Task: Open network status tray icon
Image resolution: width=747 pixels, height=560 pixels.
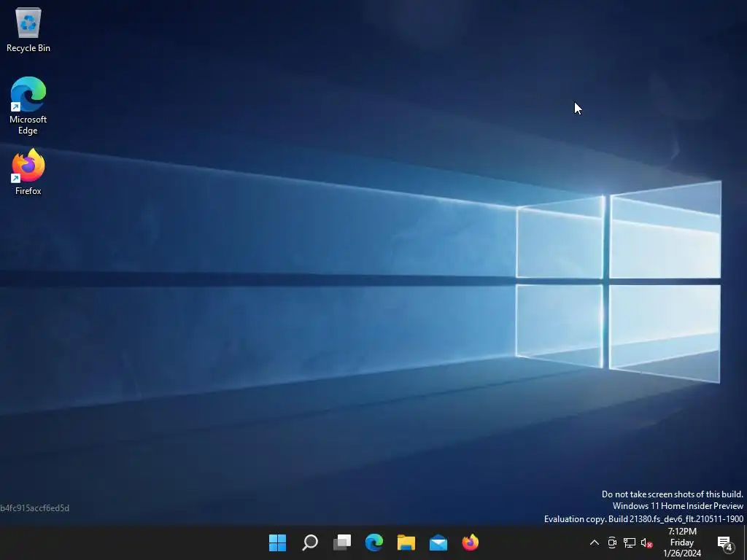Action: (x=630, y=542)
